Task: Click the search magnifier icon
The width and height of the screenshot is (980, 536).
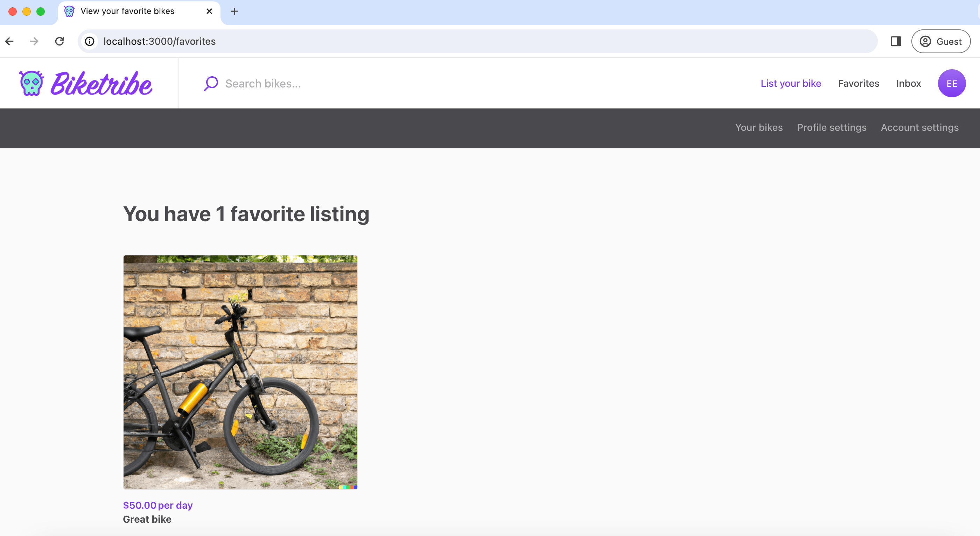Action: (211, 83)
